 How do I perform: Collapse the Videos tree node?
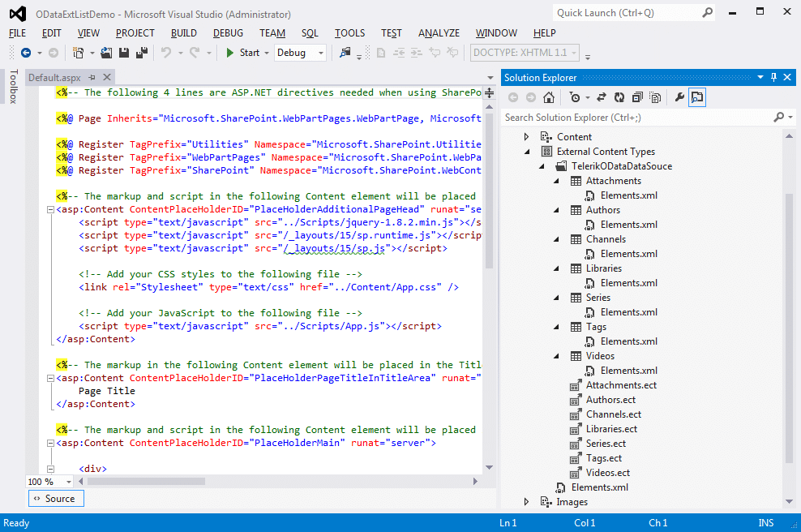click(x=557, y=356)
